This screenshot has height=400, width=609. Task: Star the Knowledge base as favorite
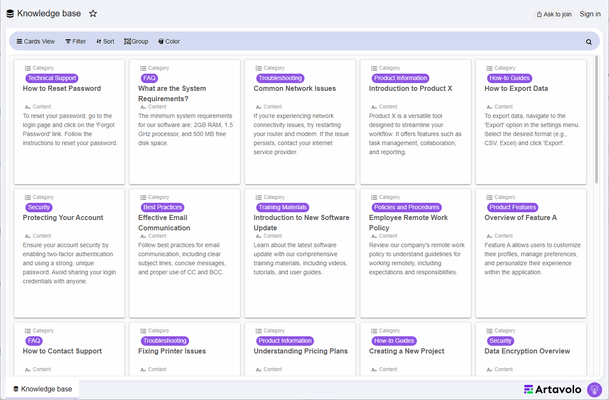(x=93, y=14)
